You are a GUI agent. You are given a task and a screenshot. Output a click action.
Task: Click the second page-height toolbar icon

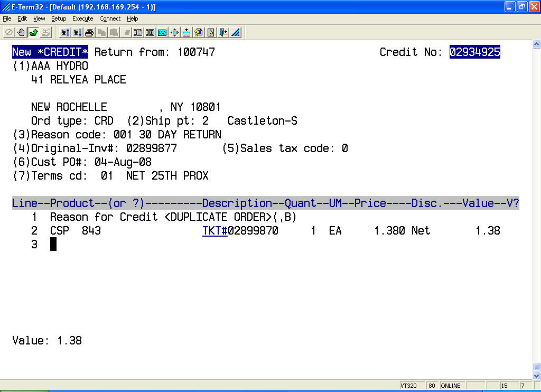[150, 32]
